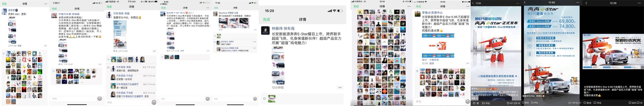View 行车视线-宋越 poster image
644x106 pixels.
click(x=120, y=34)
